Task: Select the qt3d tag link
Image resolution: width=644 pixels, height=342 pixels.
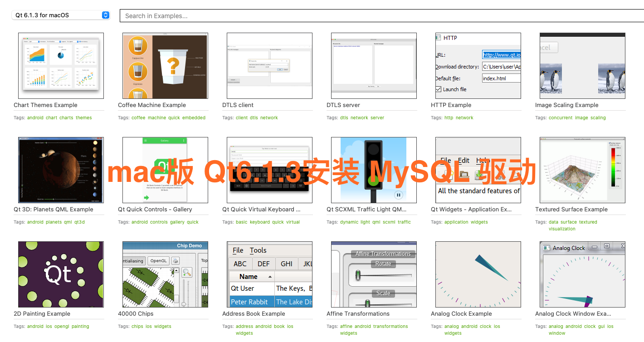Action: [x=80, y=222]
